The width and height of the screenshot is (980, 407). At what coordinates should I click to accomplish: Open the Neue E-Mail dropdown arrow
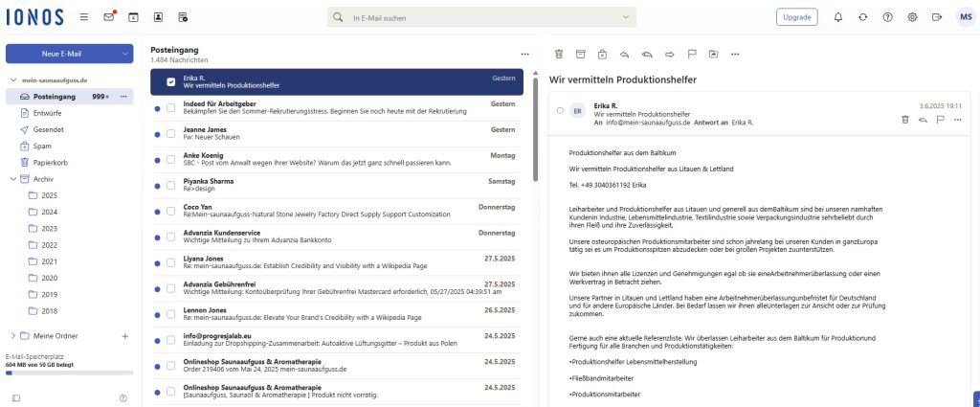125,54
